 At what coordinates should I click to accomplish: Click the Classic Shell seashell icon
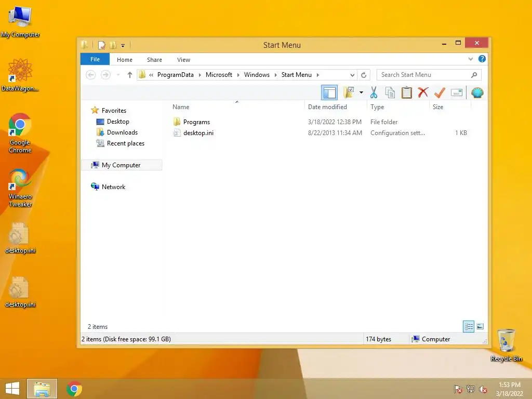[x=477, y=92]
